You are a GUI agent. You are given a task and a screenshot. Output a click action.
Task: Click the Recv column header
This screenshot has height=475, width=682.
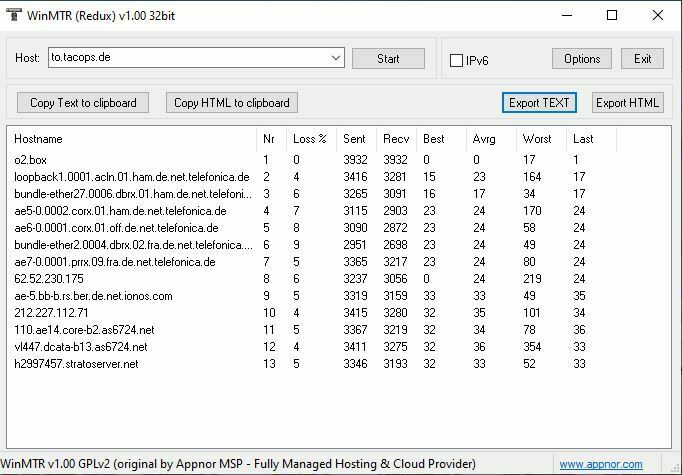(x=396, y=139)
